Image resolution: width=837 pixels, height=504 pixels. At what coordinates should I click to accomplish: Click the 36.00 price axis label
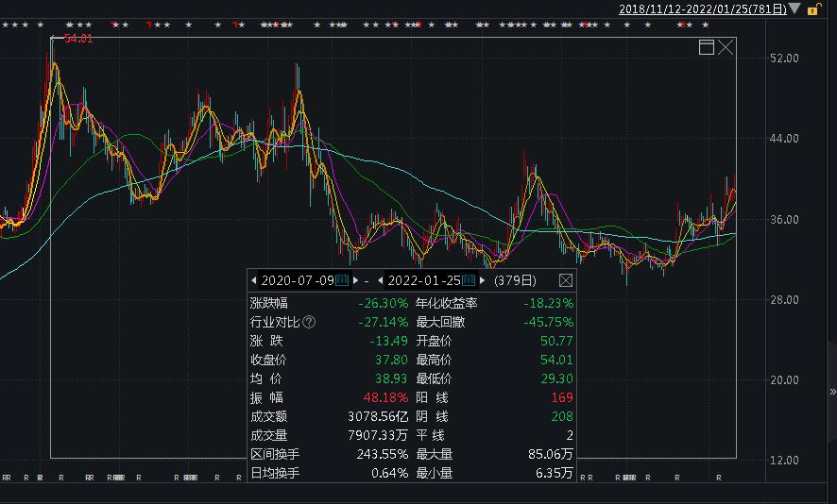pos(784,220)
